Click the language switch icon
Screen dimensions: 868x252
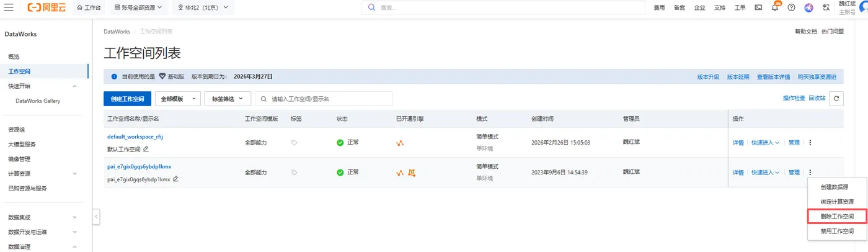(x=826, y=7)
